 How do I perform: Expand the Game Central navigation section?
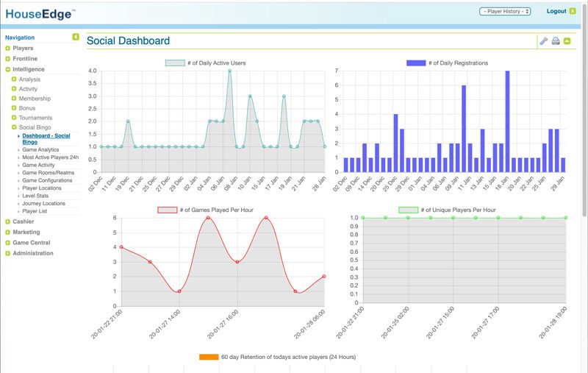(7, 243)
